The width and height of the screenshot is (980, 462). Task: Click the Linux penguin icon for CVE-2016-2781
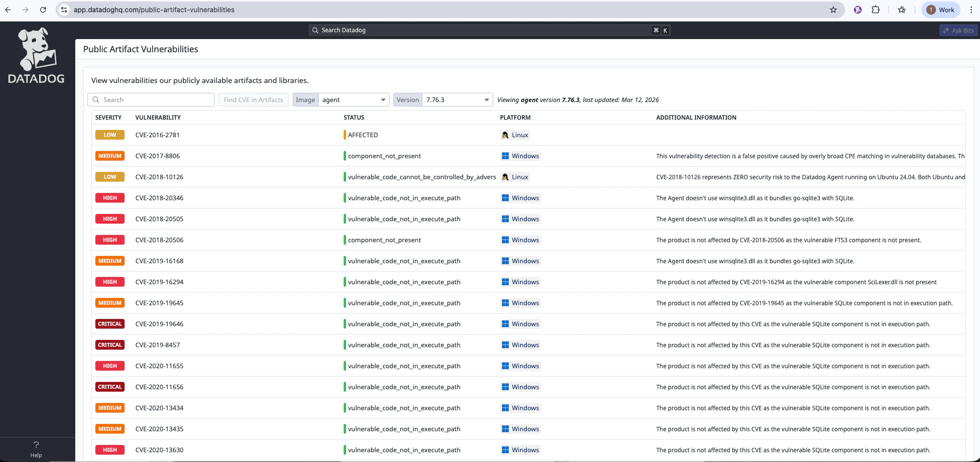click(x=505, y=135)
